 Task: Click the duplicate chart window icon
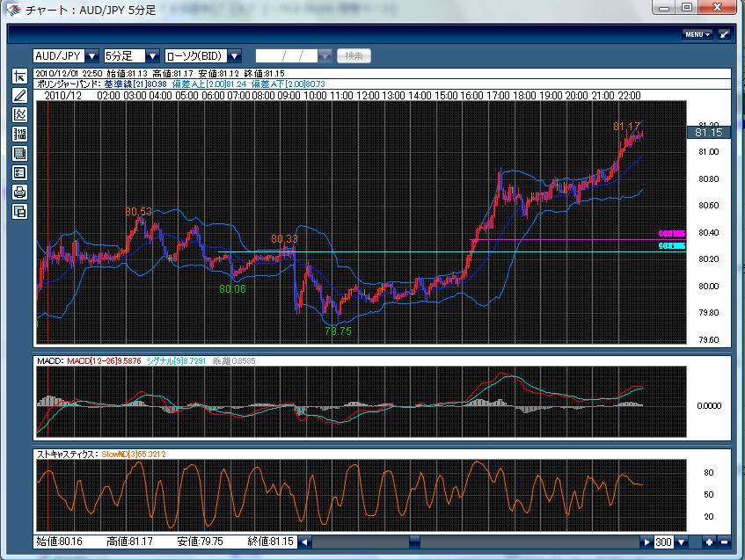[19, 211]
